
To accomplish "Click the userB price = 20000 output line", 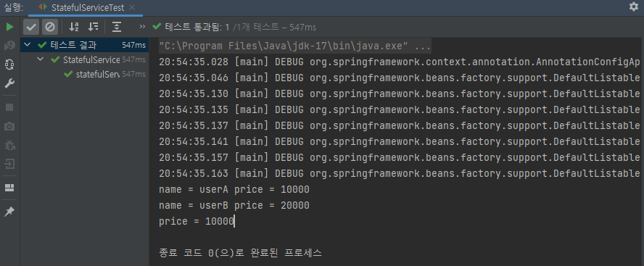I will (x=234, y=206).
